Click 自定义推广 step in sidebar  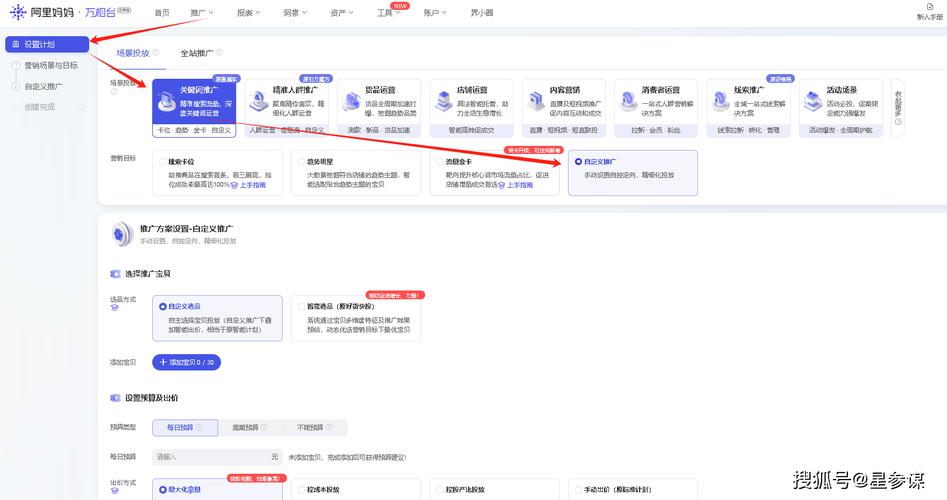point(43,86)
